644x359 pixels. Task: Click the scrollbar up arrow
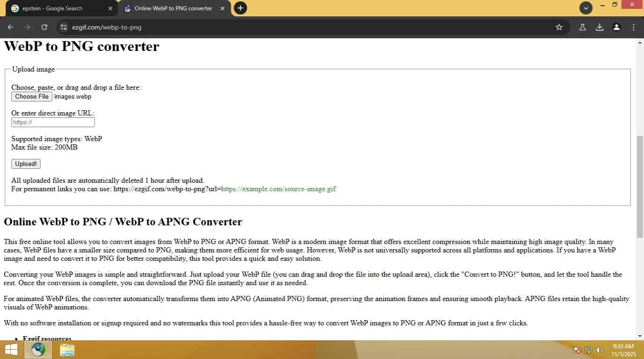pyautogui.click(x=640, y=43)
